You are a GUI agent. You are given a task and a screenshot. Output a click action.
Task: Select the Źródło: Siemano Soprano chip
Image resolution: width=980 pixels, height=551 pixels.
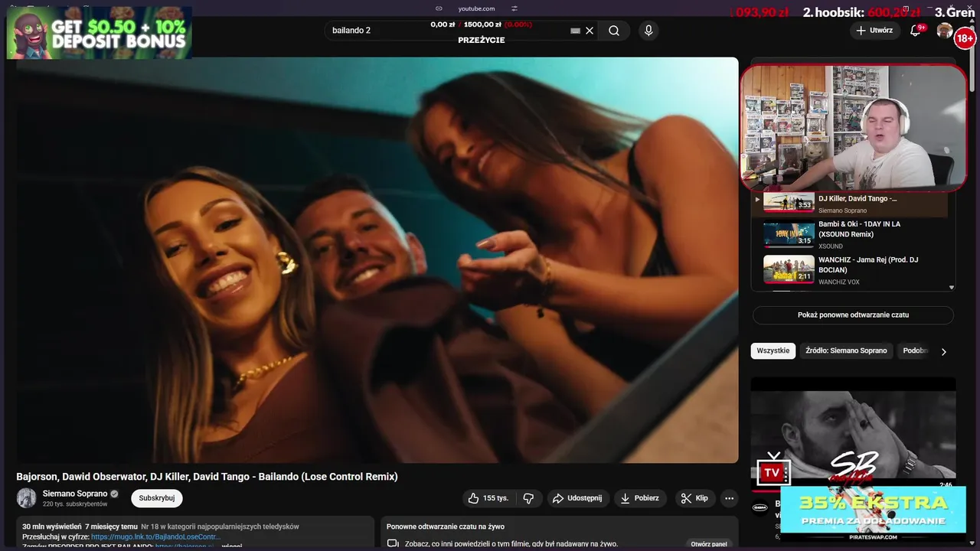846,350
